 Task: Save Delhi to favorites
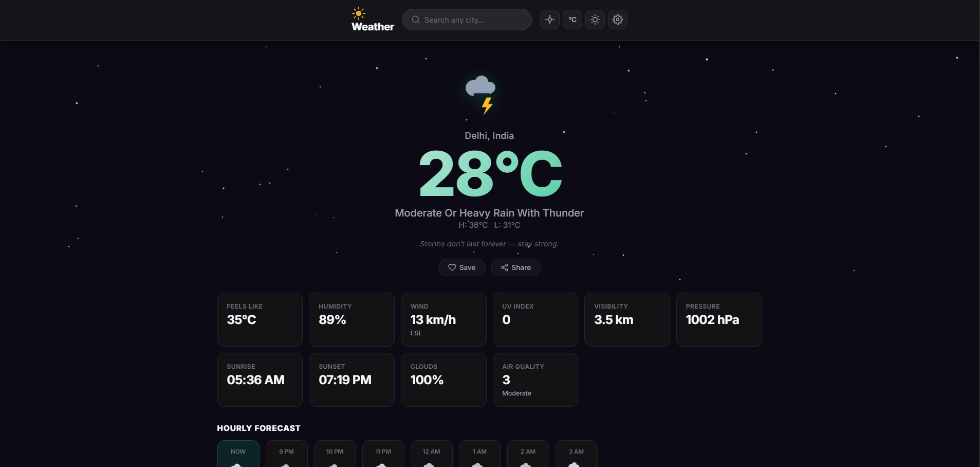(x=461, y=267)
